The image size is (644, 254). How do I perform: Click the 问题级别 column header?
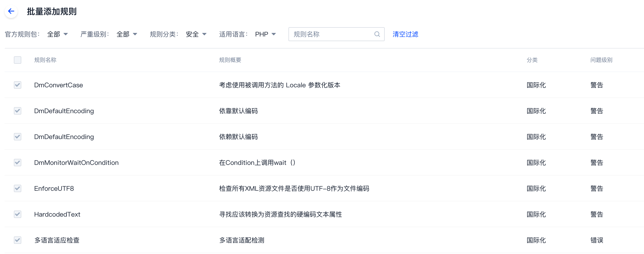point(601,60)
